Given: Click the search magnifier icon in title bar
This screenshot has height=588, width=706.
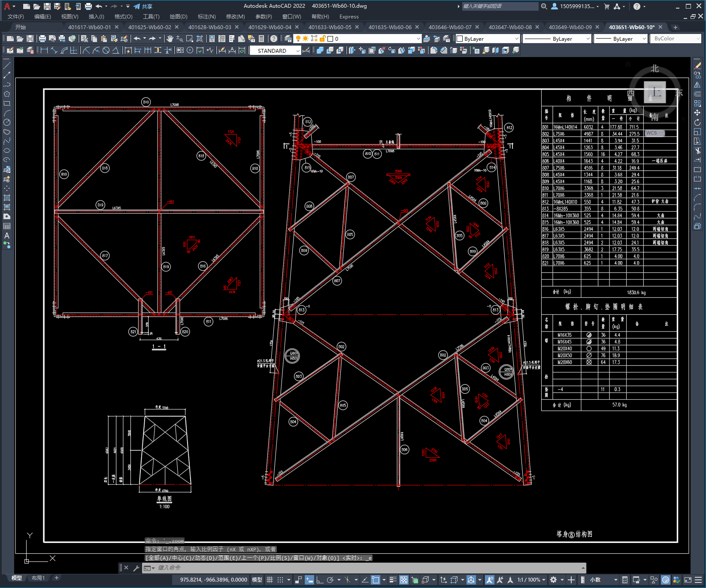Looking at the screenshot, I should coord(544,6).
